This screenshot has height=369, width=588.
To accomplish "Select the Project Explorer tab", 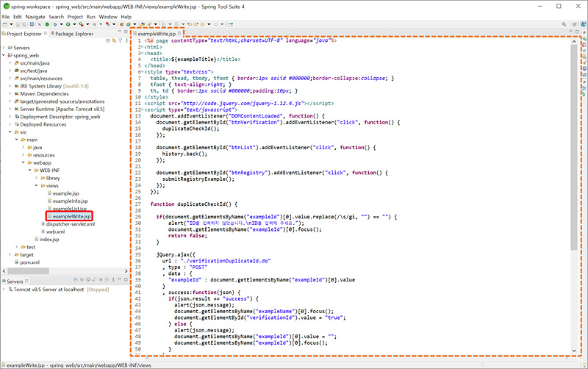I will coord(24,34).
